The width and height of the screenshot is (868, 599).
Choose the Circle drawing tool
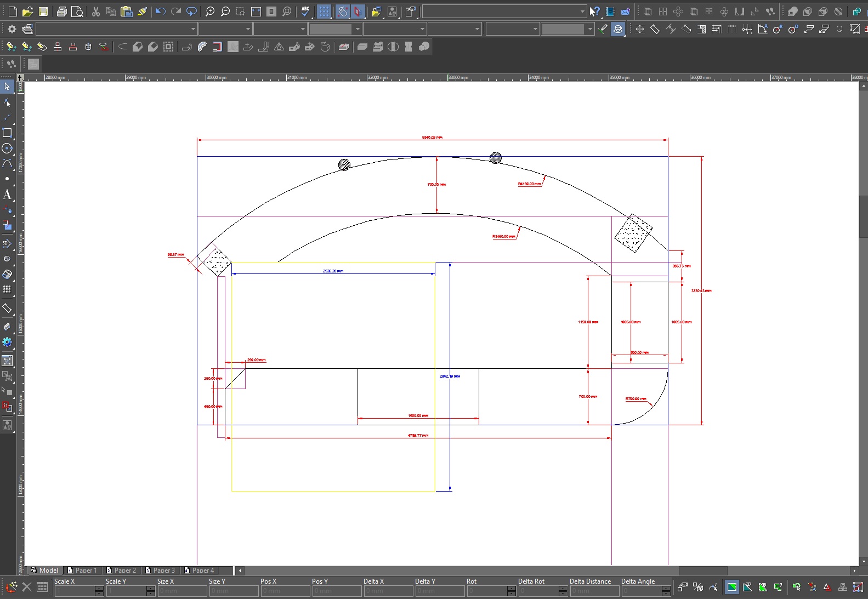click(x=7, y=148)
